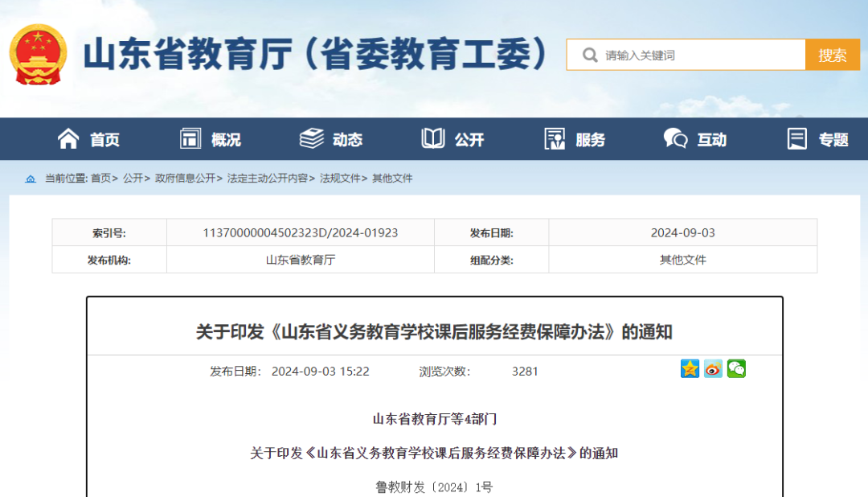Click the 动态 stacked papers icon
Viewport: 868px width, 497px height.
coord(312,138)
